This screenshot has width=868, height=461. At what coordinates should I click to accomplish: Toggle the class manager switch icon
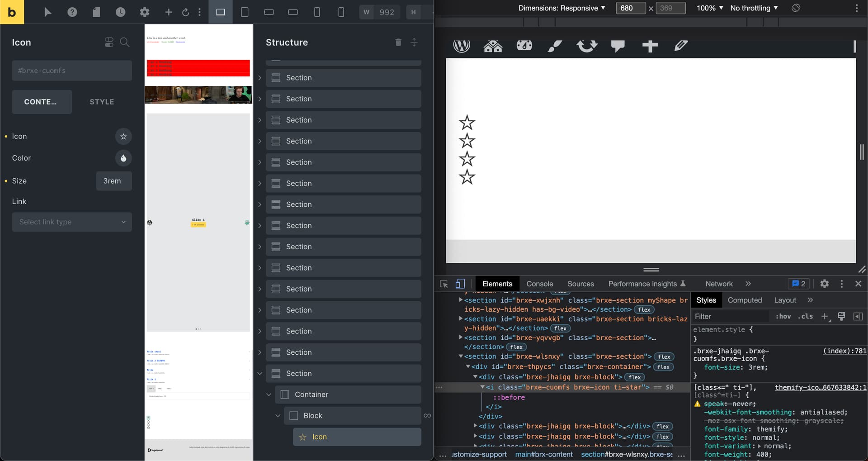click(109, 43)
